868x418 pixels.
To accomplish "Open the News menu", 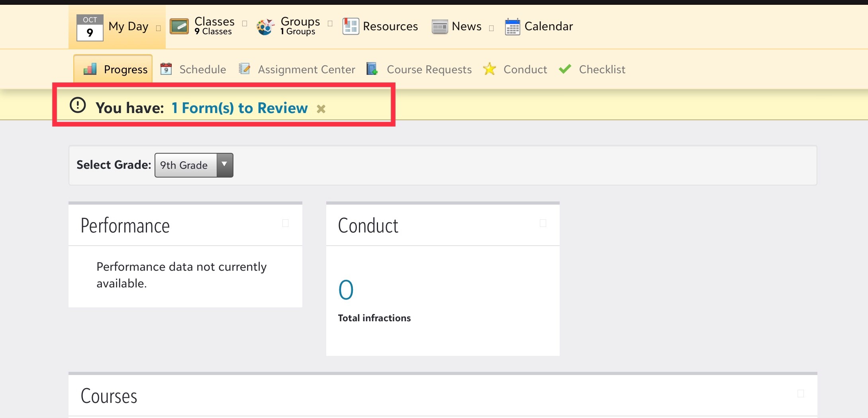I will (x=466, y=26).
